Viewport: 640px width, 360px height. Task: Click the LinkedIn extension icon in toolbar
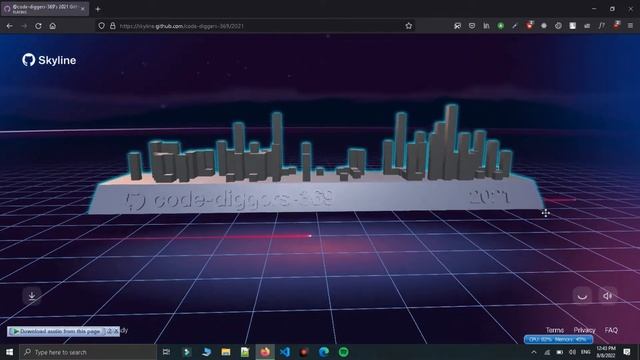(x=486, y=26)
